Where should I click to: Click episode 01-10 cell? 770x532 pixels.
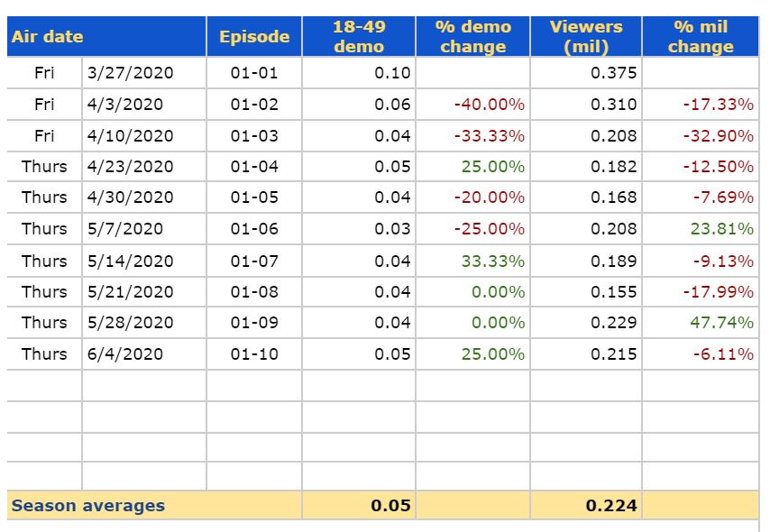pyautogui.click(x=254, y=353)
